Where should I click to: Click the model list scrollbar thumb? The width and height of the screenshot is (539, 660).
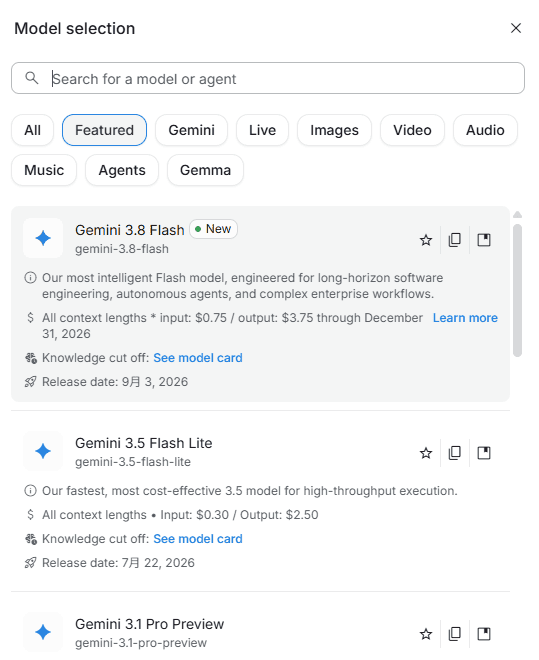tap(518, 290)
